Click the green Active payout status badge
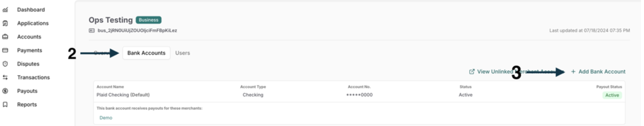The height and width of the screenshot is (126, 644). pyautogui.click(x=612, y=95)
